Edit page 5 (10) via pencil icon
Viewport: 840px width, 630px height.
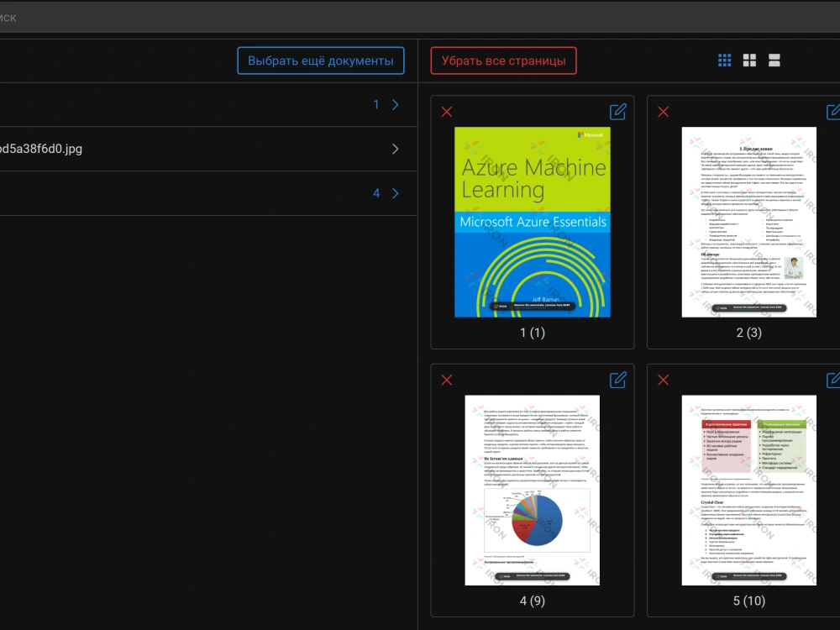coord(833,380)
